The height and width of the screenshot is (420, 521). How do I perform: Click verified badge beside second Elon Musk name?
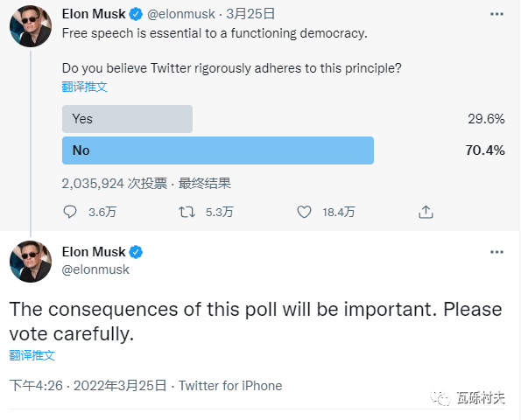136,252
